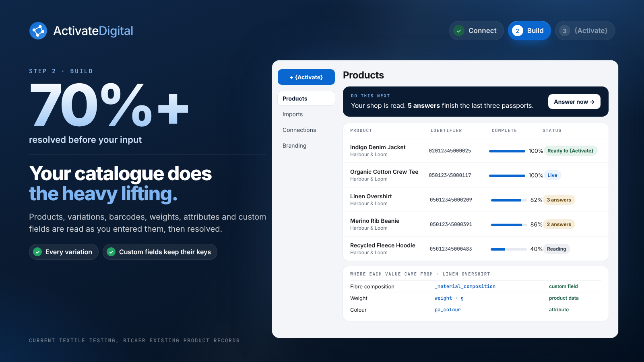This screenshot has height=362, width=644.
Task: Click the 82% completion value
Action: [x=537, y=200]
